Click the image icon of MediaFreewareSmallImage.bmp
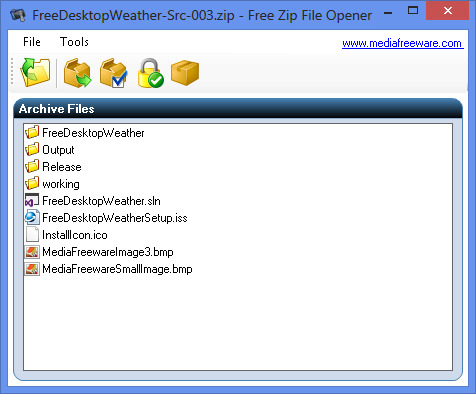The image size is (476, 395). [x=32, y=269]
